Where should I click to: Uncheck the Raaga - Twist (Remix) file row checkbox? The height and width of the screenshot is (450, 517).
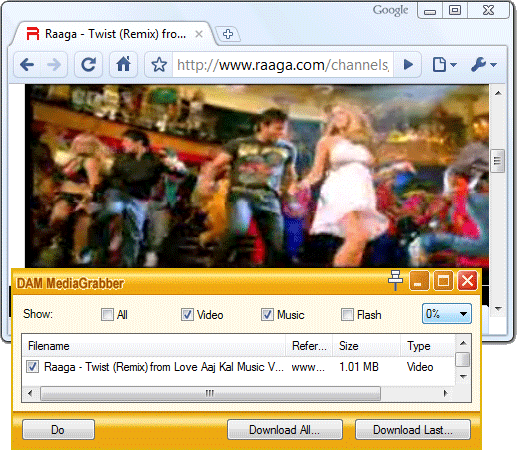(x=32, y=367)
